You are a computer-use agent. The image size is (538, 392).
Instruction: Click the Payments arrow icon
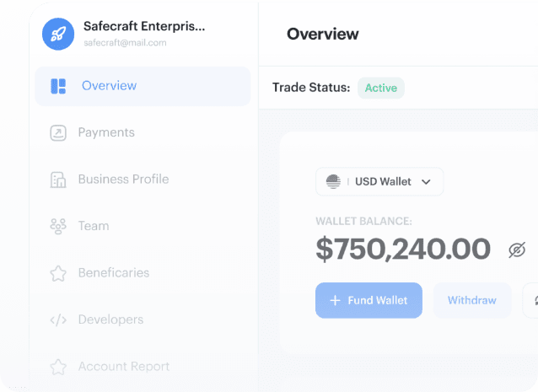58,132
